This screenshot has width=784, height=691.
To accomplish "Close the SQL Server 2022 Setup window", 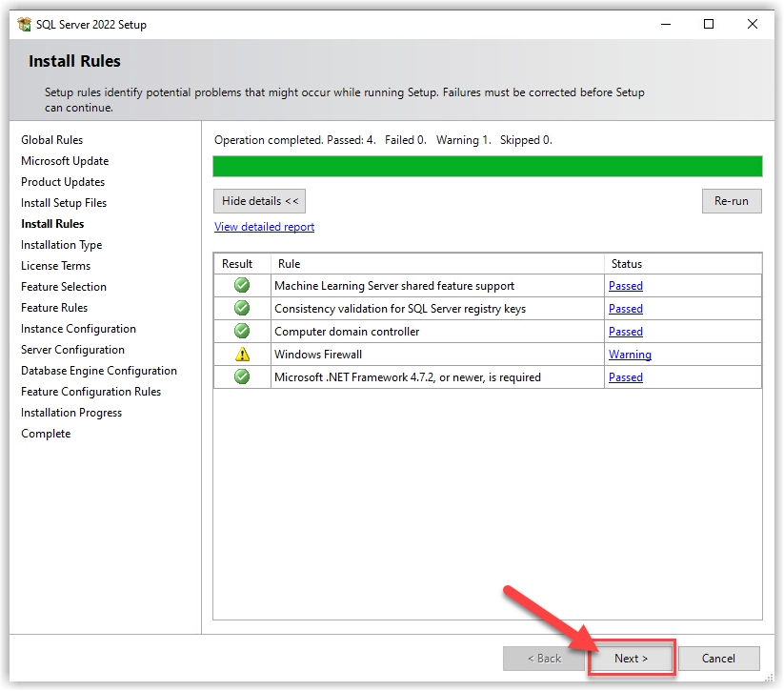I will [752, 24].
